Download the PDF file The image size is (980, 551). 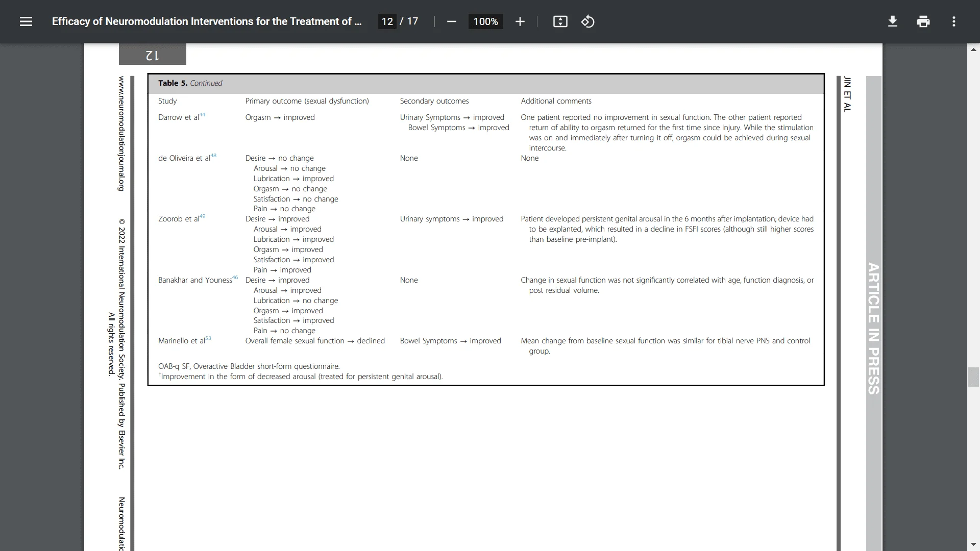tap(892, 21)
